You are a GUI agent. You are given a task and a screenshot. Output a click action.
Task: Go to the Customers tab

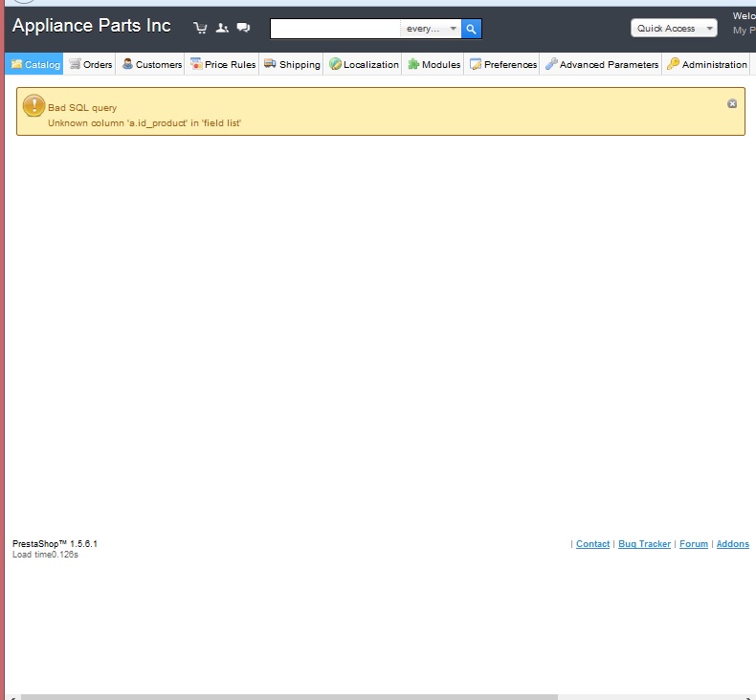(x=151, y=64)
